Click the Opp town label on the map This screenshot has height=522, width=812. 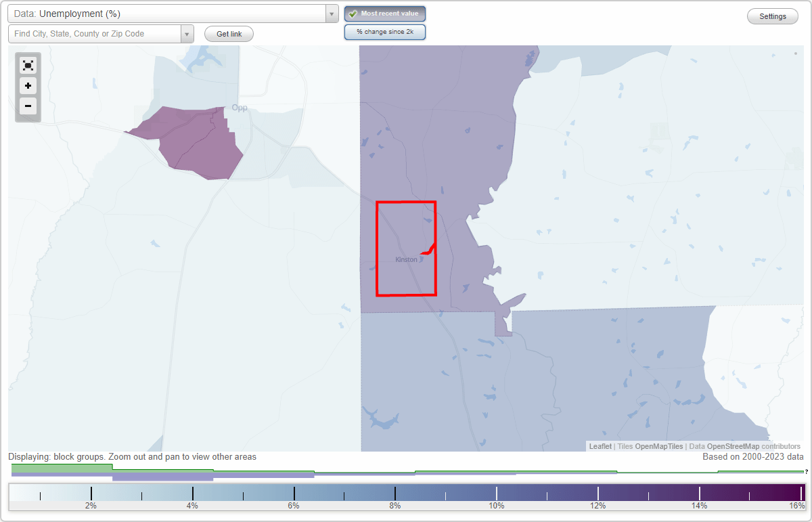[240, 108]
